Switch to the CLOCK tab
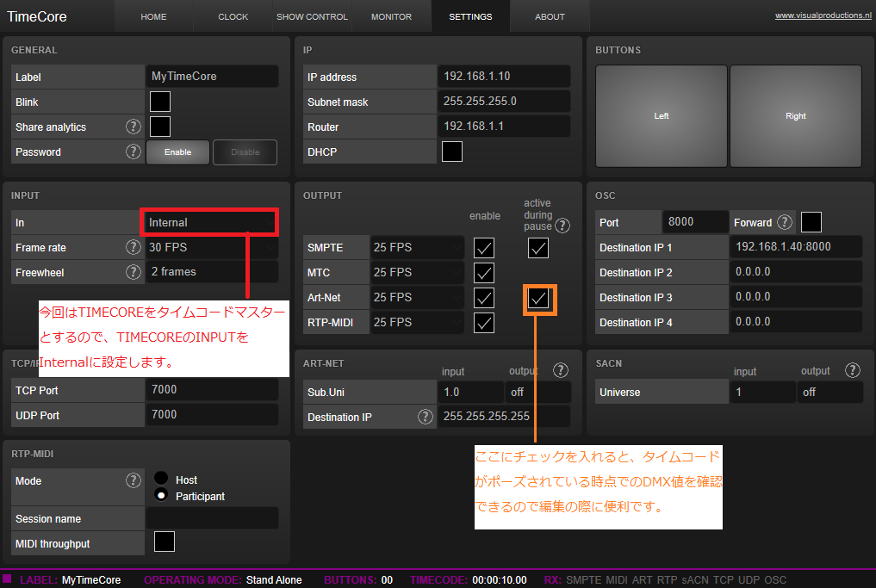 pyautogui.click(x=233, y=16)
